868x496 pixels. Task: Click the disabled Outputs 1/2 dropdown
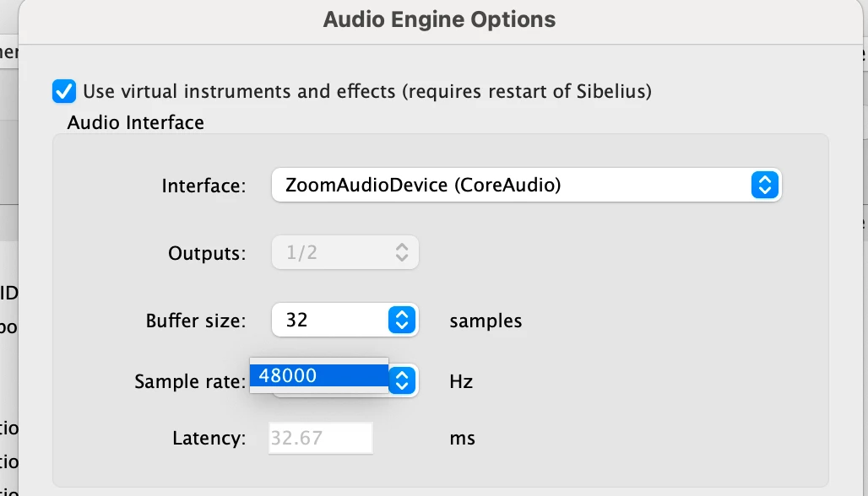click(x=334, y=252)
